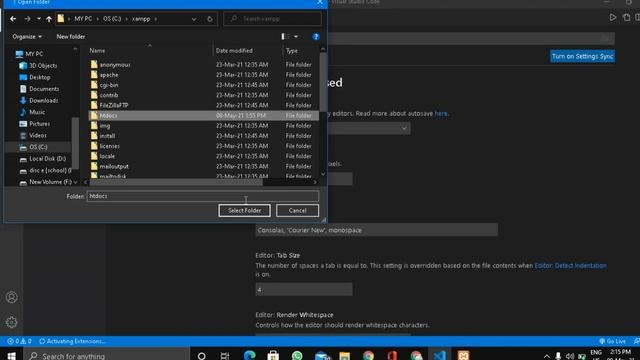
Task: Open the Organize menu
Action: (27, 36)
